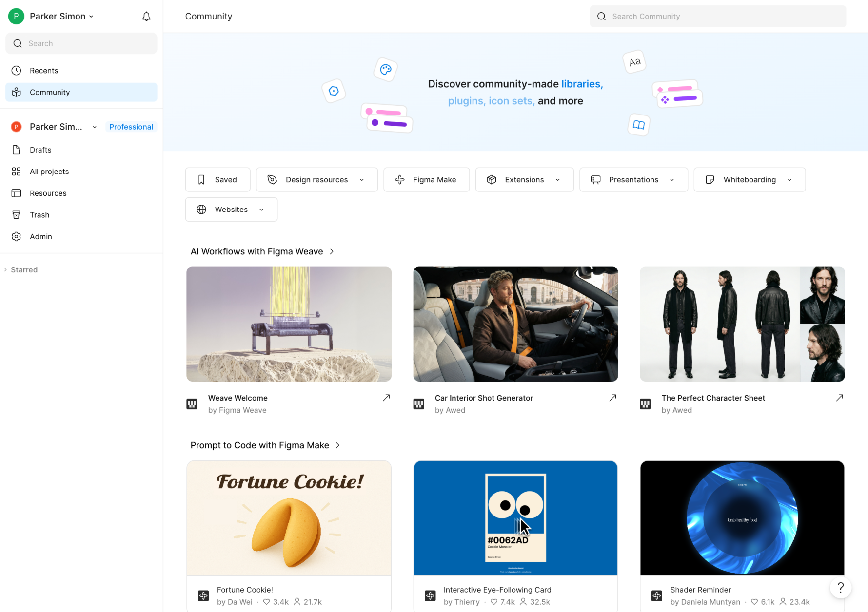Screen dimensions: 868x612
Task: Click the Admin gear icon
Action: point(17,236)
